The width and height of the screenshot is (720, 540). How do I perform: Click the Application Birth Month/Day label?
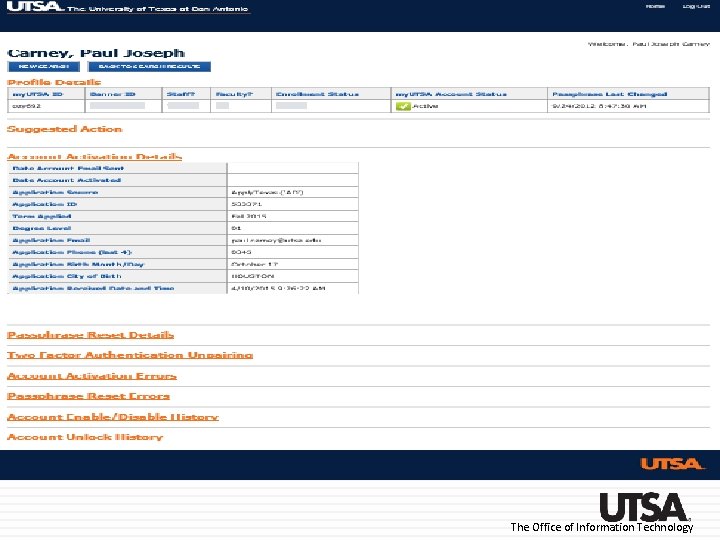(x=78, y=264)
